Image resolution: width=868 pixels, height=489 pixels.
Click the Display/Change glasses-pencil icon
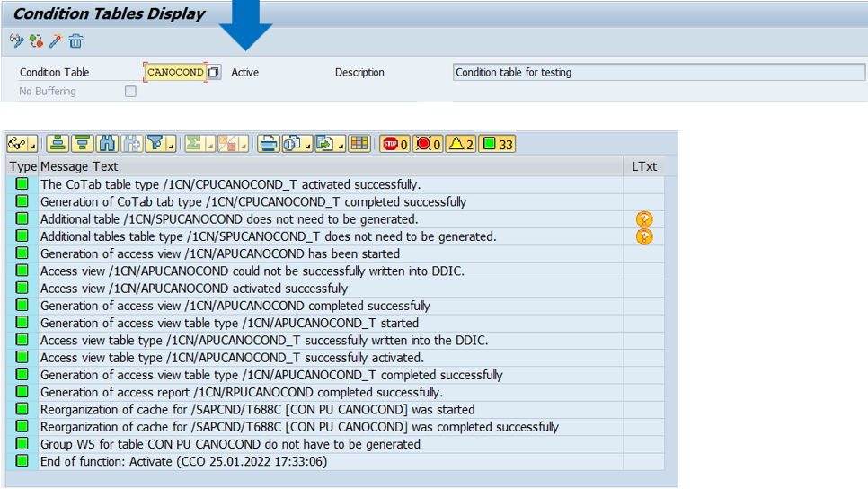coord(16,40)
